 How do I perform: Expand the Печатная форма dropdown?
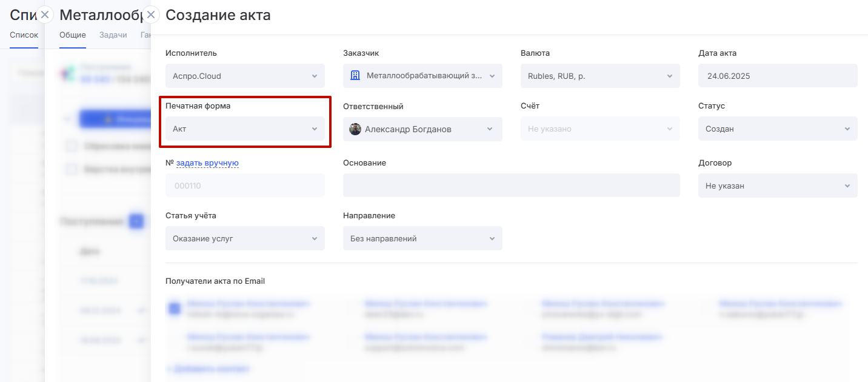point(245,129)
